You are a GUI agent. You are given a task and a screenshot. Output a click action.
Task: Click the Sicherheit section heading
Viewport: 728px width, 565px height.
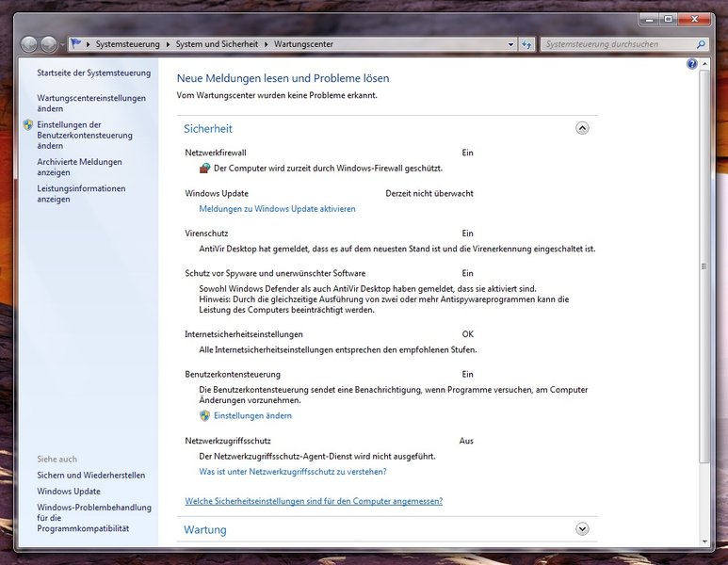coord(208,129)
